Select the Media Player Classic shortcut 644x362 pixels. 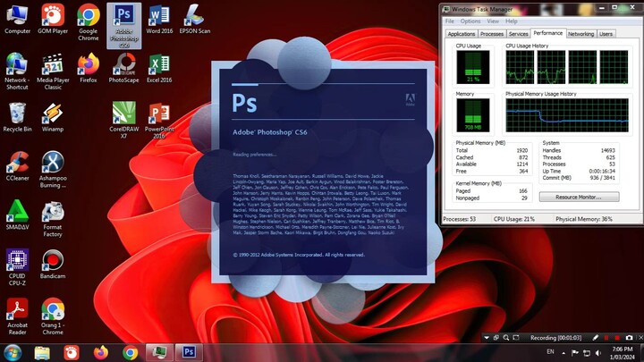(x=53, y=72)
